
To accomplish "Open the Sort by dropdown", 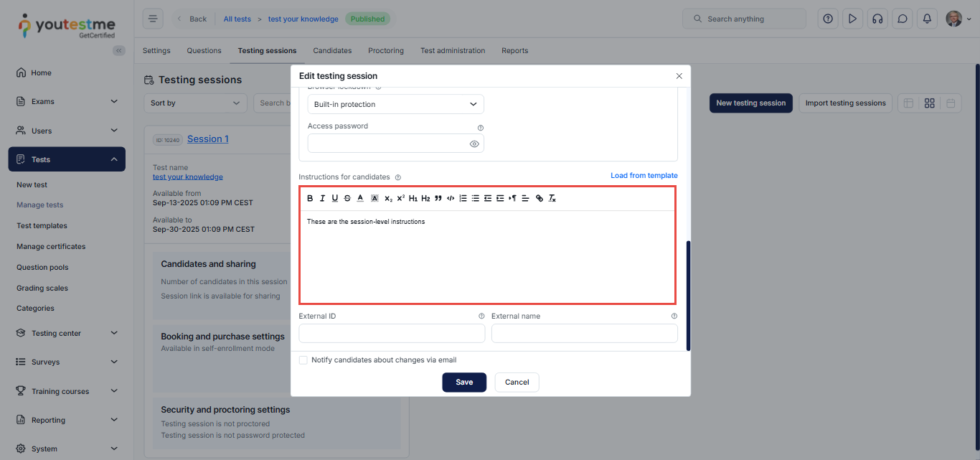I will pos(195,103).
